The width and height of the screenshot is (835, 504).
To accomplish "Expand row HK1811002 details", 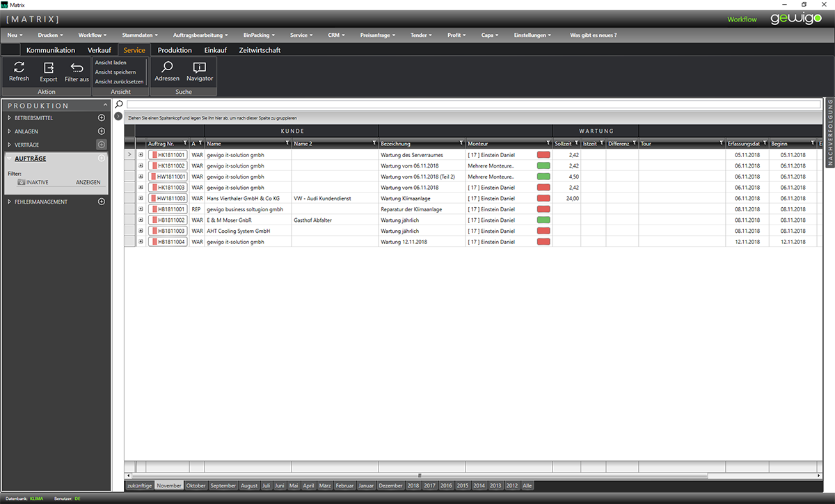I will 141,165.
